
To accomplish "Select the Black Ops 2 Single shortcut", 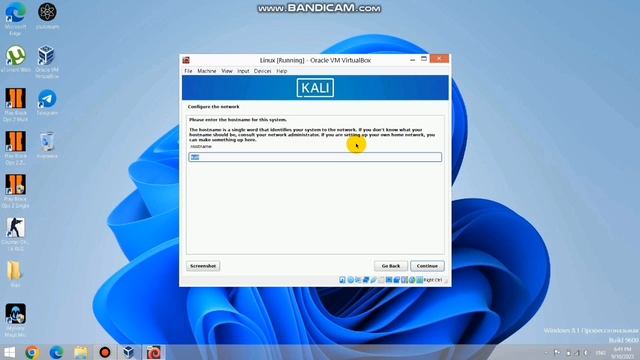I will [x=16, y=191].
